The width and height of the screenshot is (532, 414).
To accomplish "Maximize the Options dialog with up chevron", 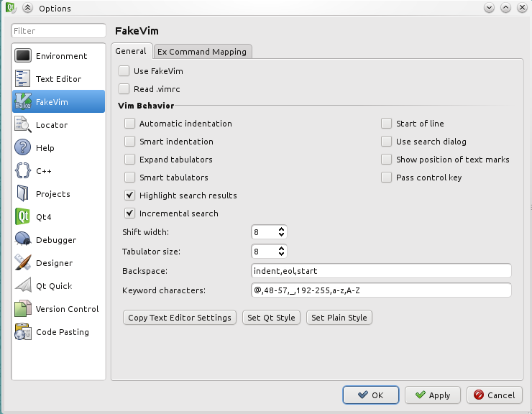I will pos(505,8).
